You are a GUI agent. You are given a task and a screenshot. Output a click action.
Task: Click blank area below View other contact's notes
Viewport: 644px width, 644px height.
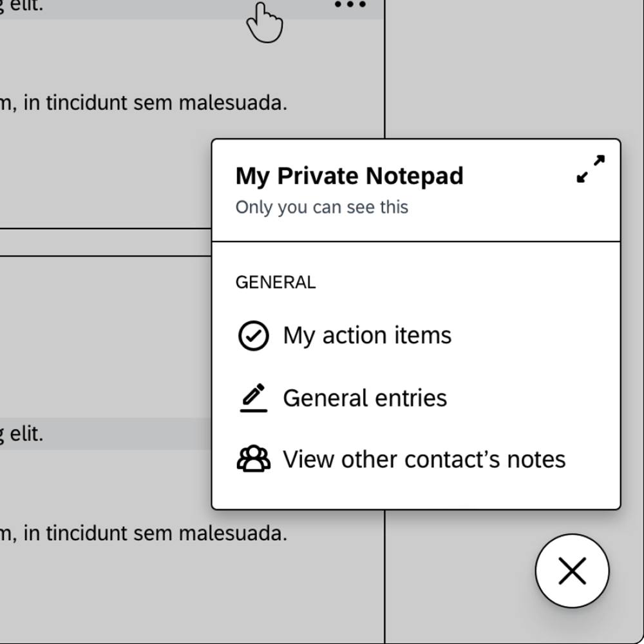(415, 491)
